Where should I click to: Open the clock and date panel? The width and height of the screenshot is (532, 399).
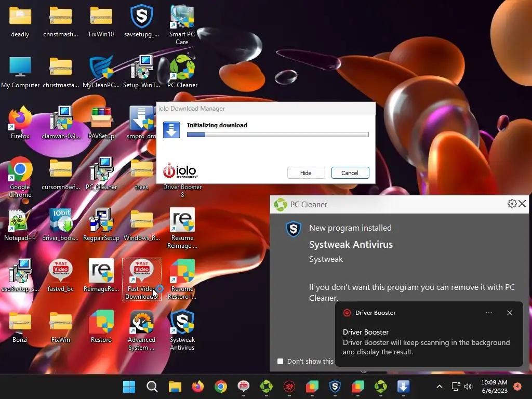[495, 387]
